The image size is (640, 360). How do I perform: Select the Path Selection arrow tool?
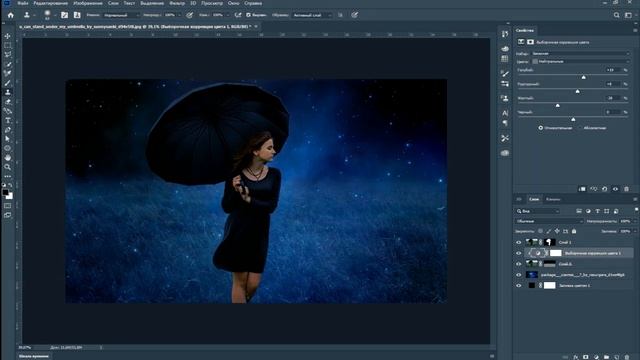point(7,139)
